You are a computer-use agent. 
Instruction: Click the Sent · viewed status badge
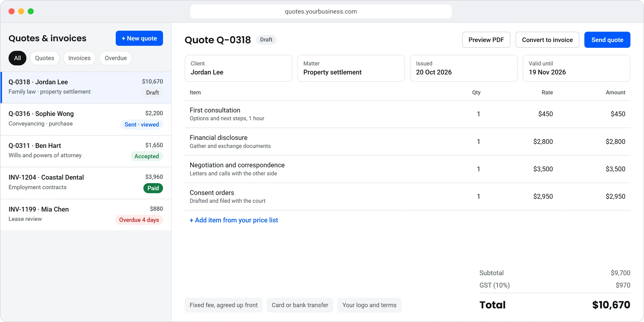pos(142,125)
